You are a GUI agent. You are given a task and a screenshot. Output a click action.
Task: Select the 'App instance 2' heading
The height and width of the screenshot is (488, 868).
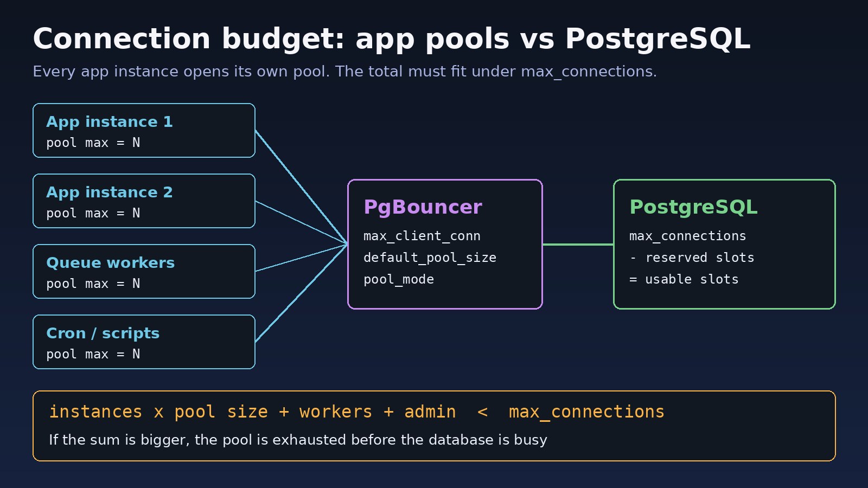coord(110,192)
